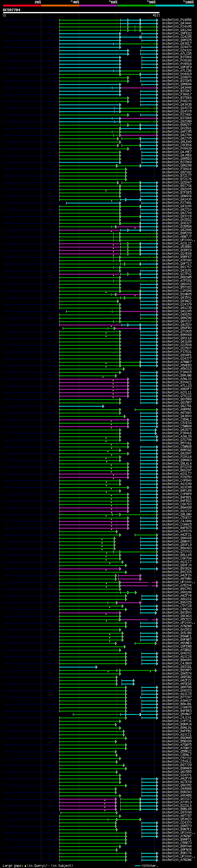Click the UniRef100_P24095 hit label
This screenshot has width=197, height=868.
pos(177,26)
